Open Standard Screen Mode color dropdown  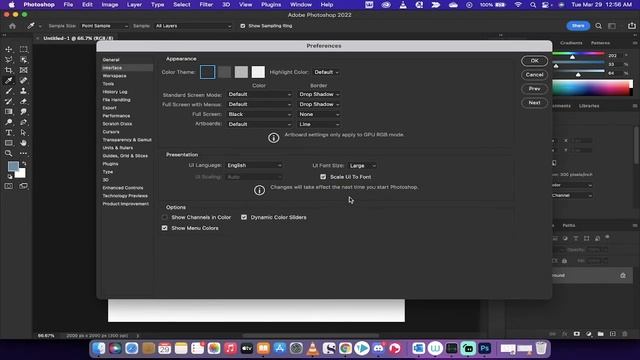coord(260,94)
